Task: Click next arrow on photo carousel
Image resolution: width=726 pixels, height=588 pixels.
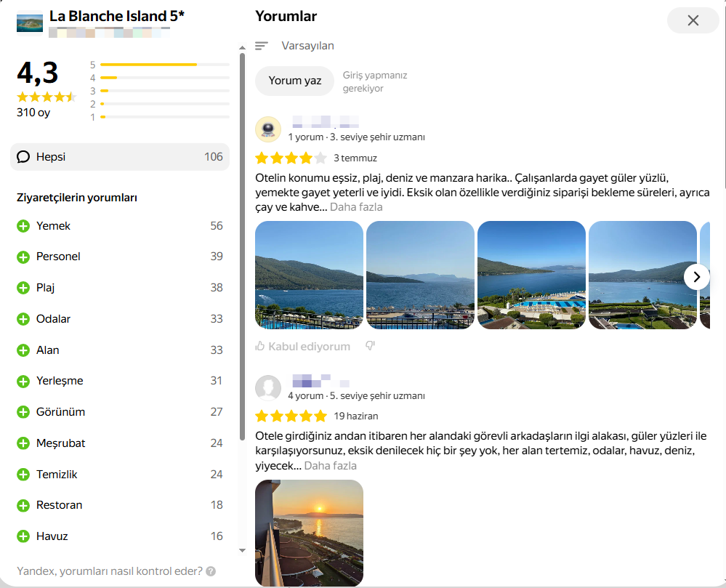Action: pyautogui.click(x=696, y=276)
